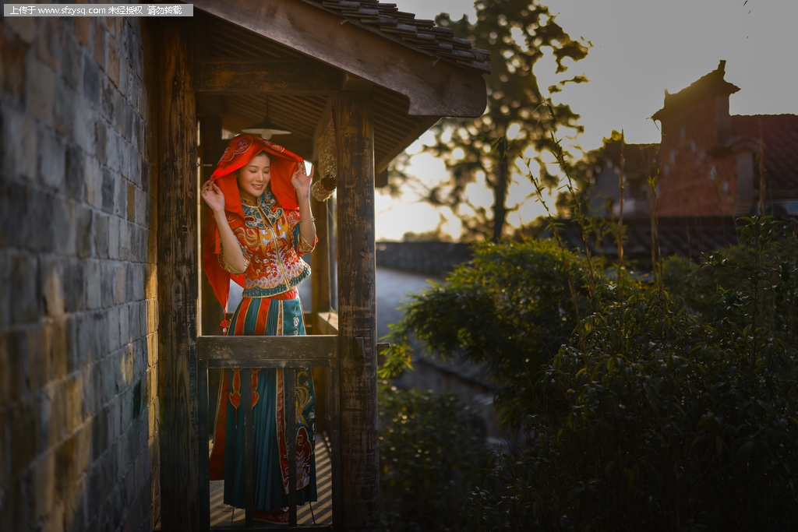Click the thick wooden pillar beside the railing
Screen dimensions: 798x532
(356, 312)
